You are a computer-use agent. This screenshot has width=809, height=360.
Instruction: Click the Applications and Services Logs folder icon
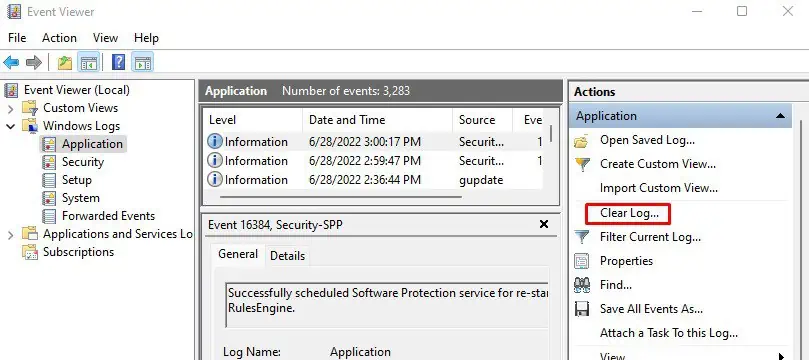tap(30, 234)
